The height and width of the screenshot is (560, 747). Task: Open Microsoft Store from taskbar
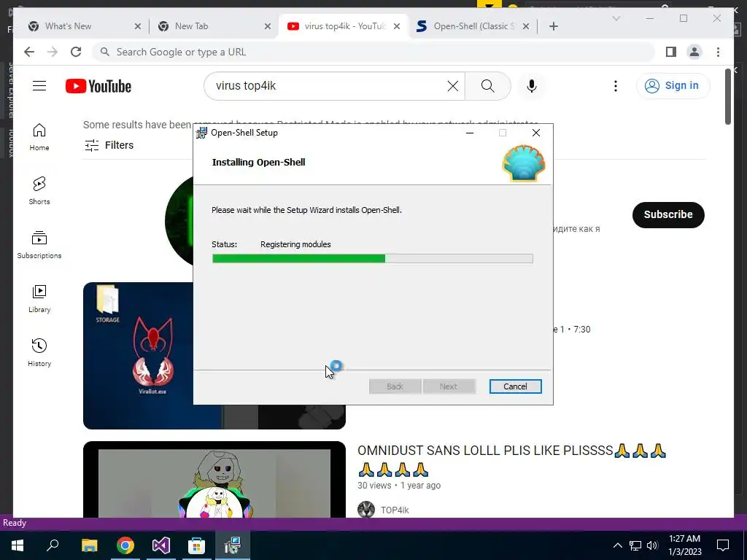[x=196, y=545]
